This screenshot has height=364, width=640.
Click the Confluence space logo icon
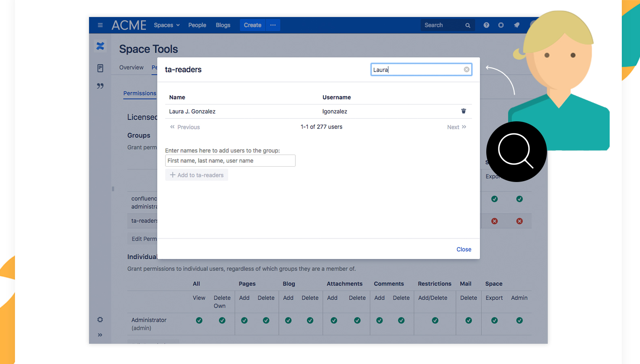(100, 46)
